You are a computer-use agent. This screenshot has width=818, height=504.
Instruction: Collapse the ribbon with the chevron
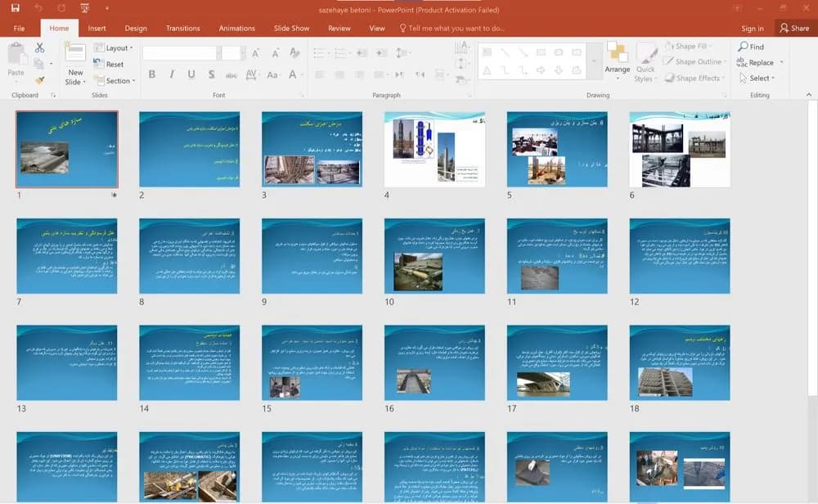809,94
